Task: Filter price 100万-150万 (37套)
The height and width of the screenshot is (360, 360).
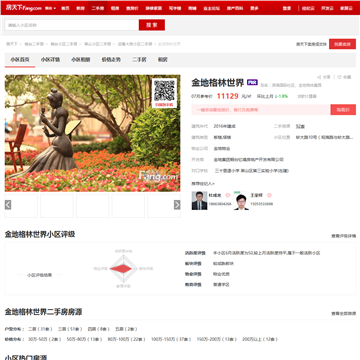Action: [171, 339]
